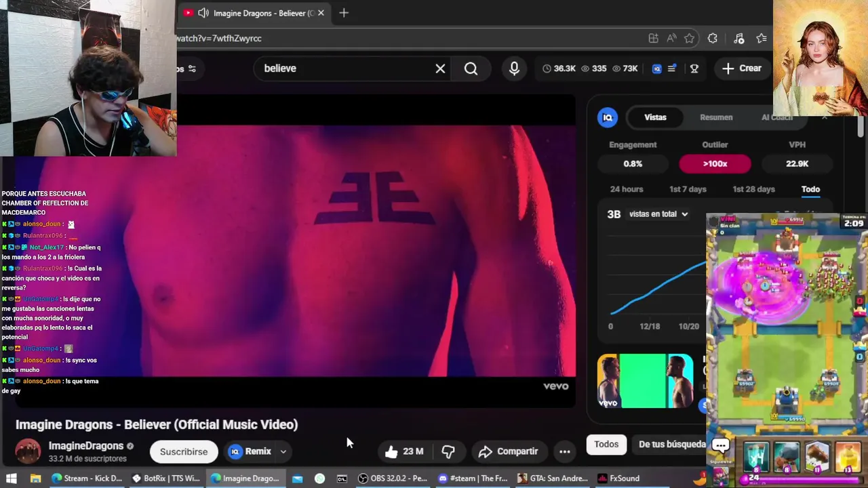This screenshot has height=488, width=868.
Task: Open the media control music-note icon
Action: pyautogui.click(x=739, y=39)
